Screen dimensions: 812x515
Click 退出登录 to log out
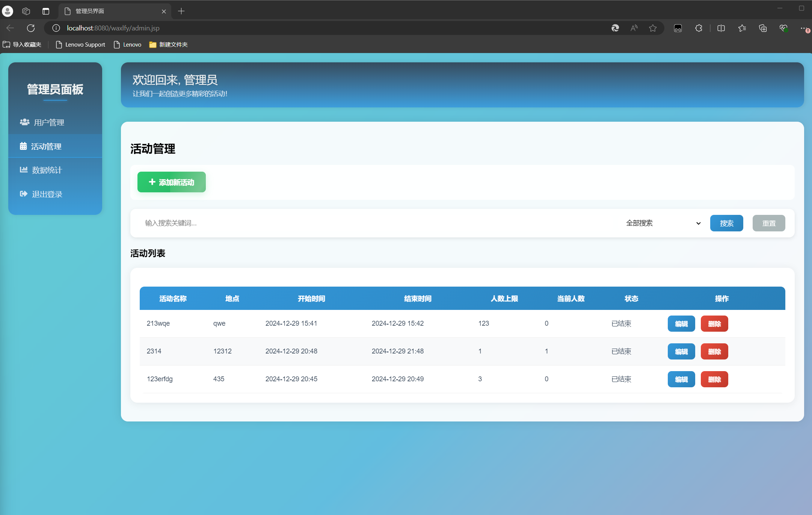point(47,194)
